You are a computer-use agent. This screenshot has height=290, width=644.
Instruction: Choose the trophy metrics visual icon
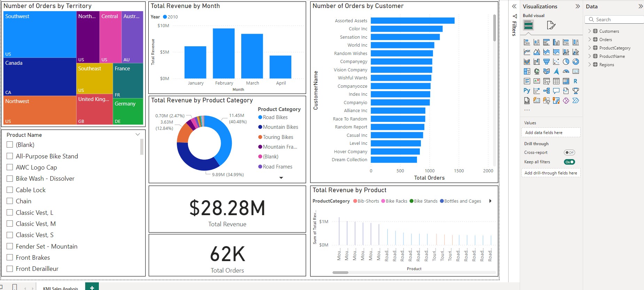pos(576,91)
